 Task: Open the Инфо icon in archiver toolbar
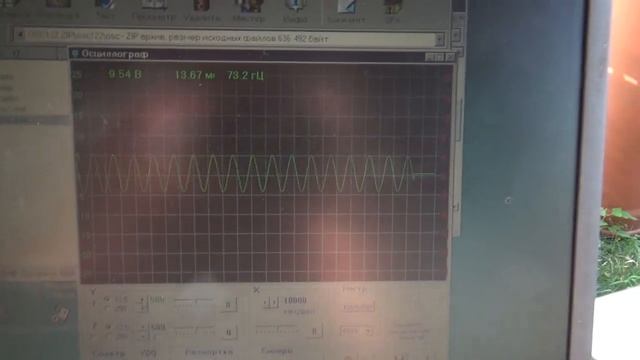[x=296, y=10]
